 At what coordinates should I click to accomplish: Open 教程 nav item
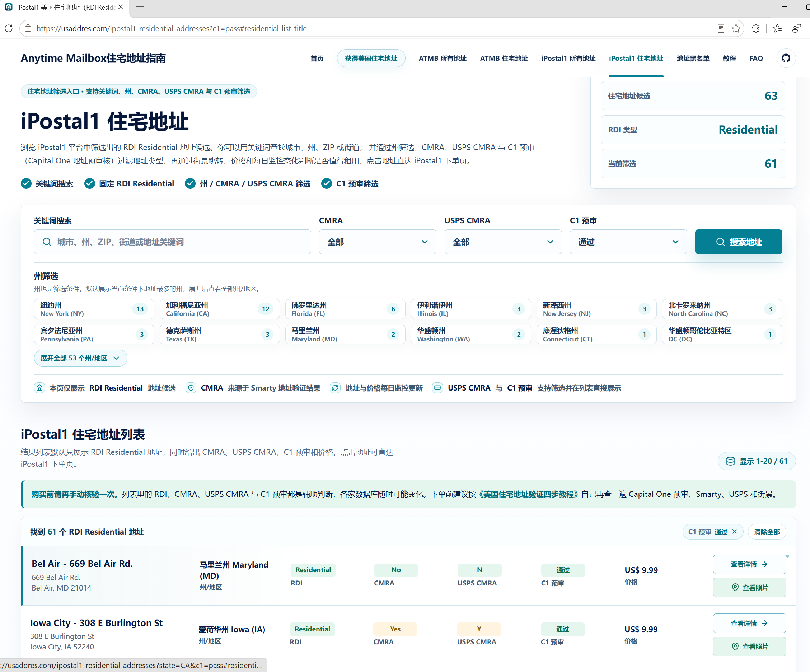(729, 58)
